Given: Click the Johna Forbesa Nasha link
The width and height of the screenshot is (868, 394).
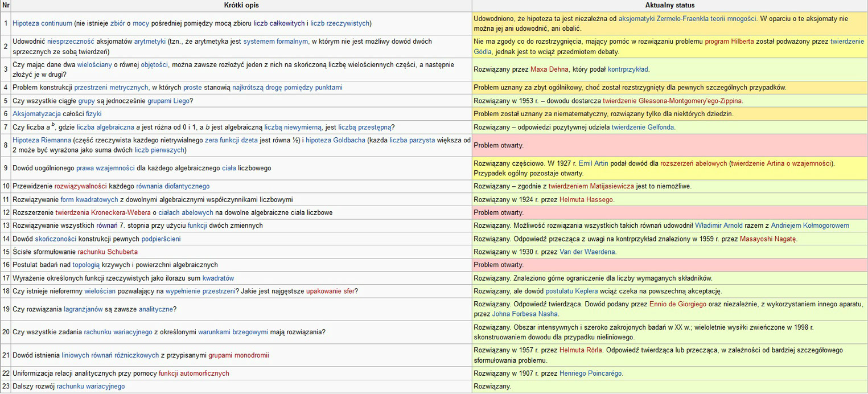Looking at the screenshot, I should [x=525, y=314].
